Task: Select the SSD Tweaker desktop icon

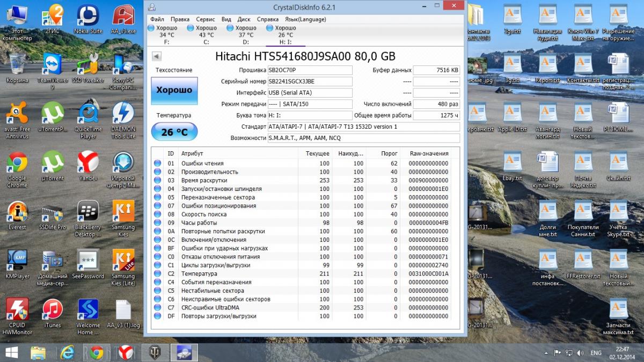Action: 88,68
